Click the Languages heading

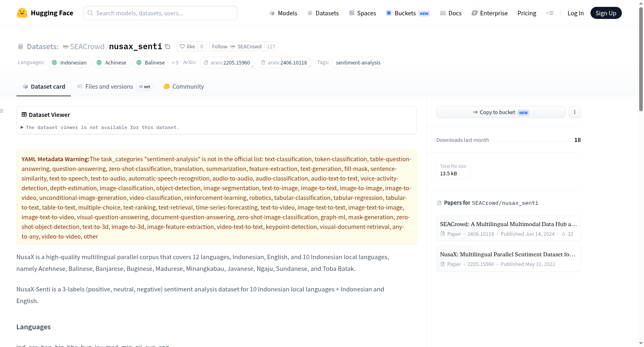pos(33,327)
